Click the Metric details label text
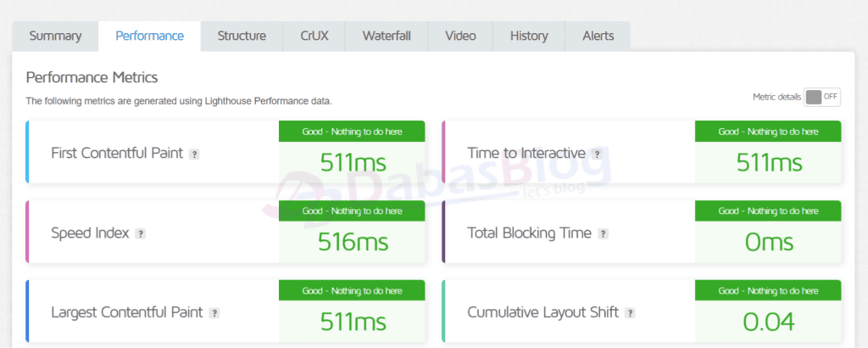This screenshot has width=868, height=348. pos(776,97)
